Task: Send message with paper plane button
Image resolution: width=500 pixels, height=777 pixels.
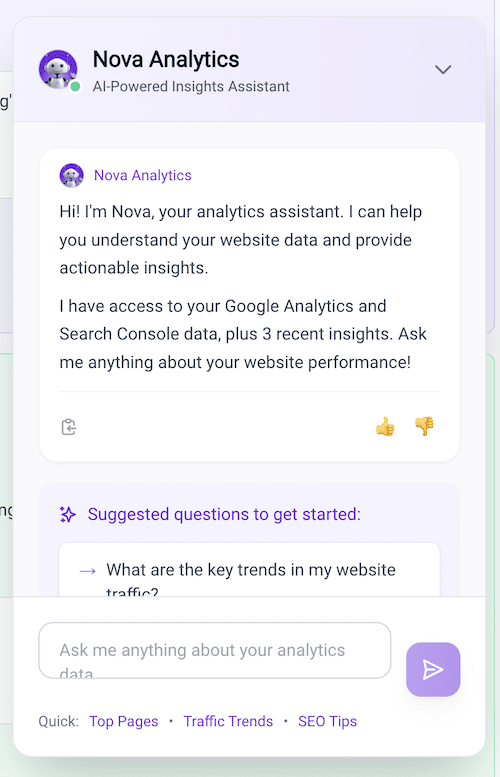Action: coord(433,669)
